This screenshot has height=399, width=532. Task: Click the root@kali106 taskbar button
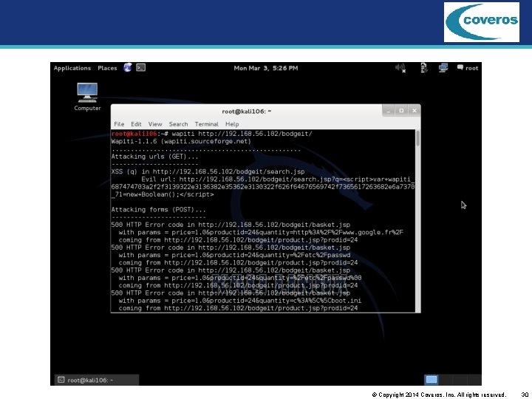97,380
